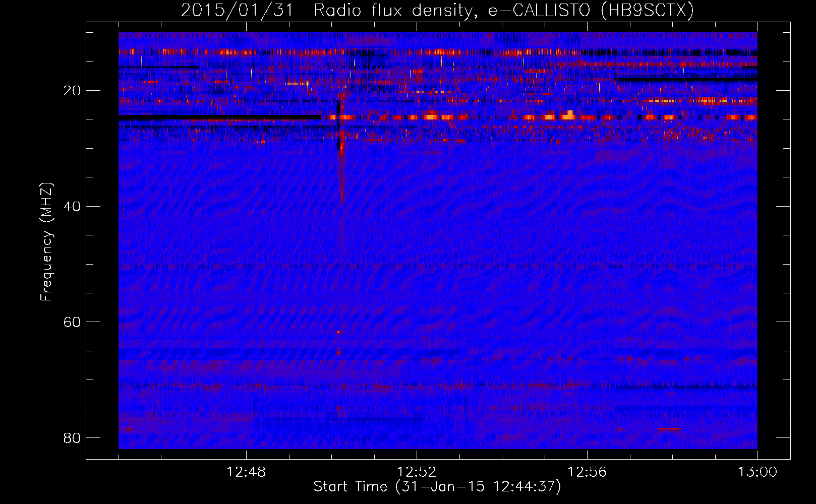Screen dimensions: 816x504
Task: Click the 60 MHz frequency tick label
Action: tap(72, 322)
